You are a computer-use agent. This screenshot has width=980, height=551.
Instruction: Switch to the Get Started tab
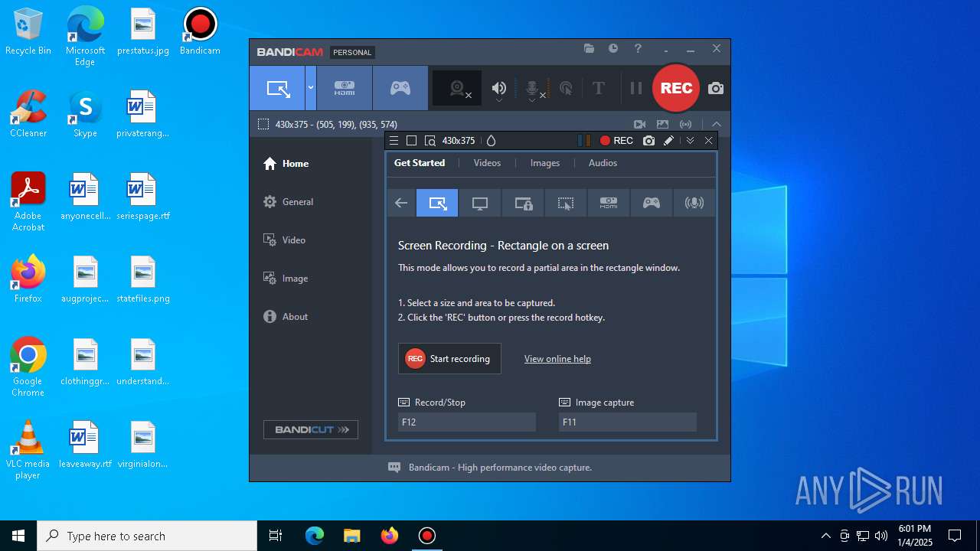click(x=420, y=163)
